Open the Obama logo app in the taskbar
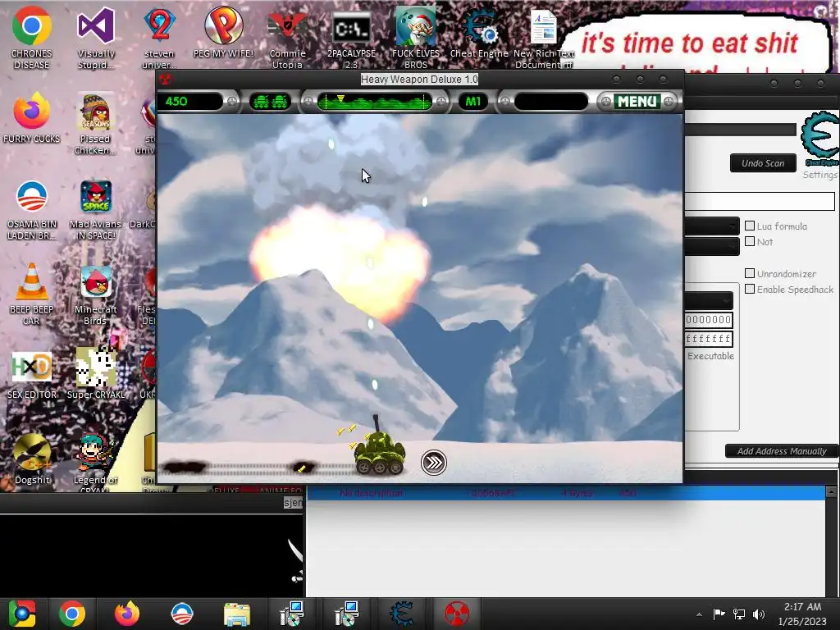 pyautogui.click(x=181, y=614)
